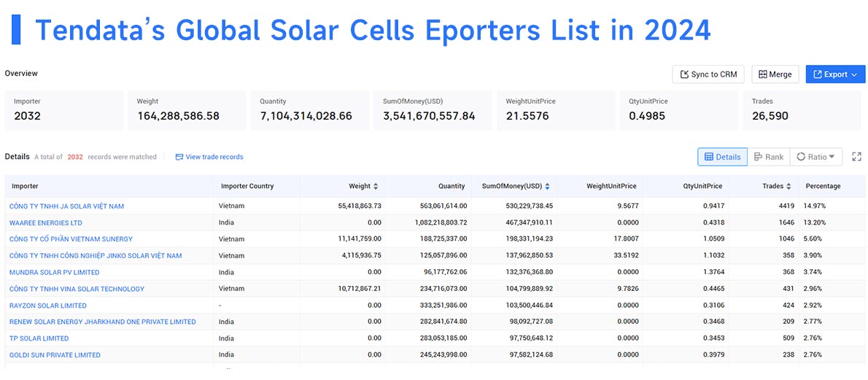Select the Importer 2032 overview card
This screenshot has width=868, height=380.
(64, 110)
